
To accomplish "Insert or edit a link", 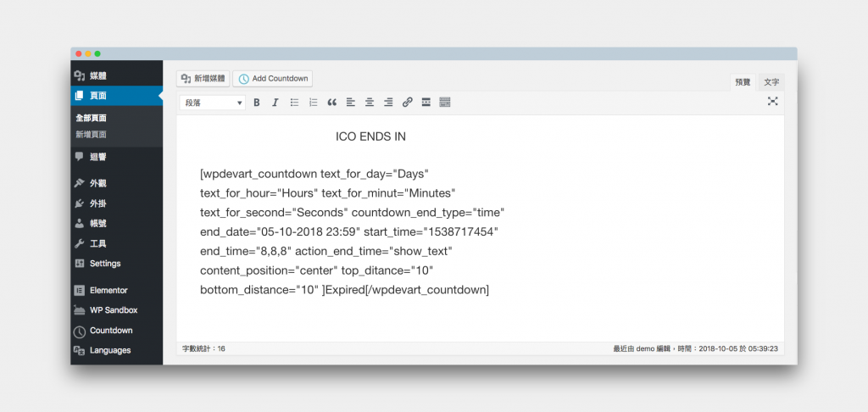I will 408,103.
